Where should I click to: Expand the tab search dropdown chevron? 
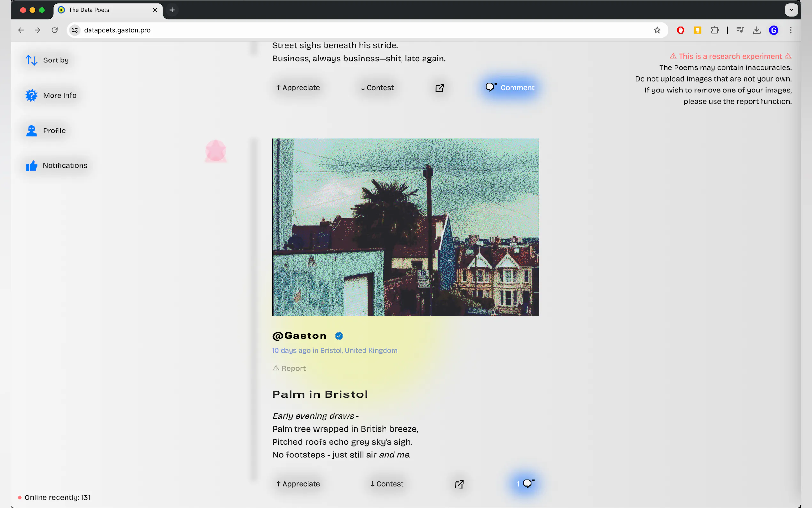click(x=791, y=10)
